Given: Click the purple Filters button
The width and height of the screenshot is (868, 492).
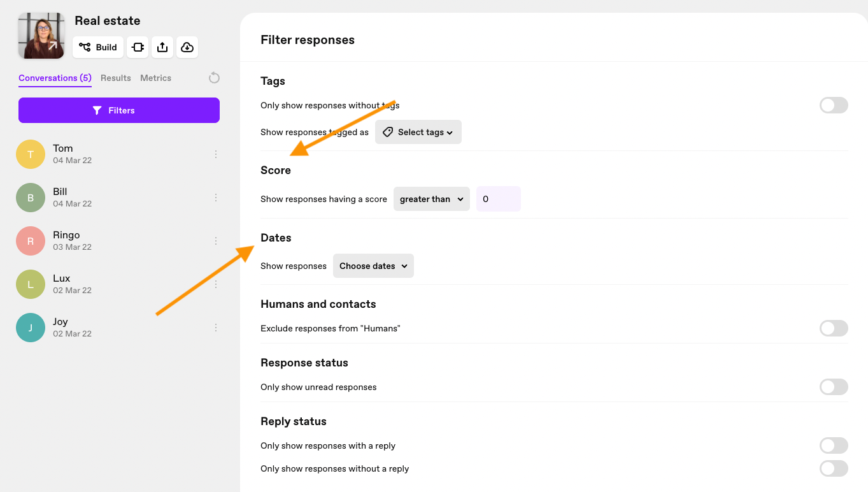Looking at the screenshot, I should tap(119, 110).
